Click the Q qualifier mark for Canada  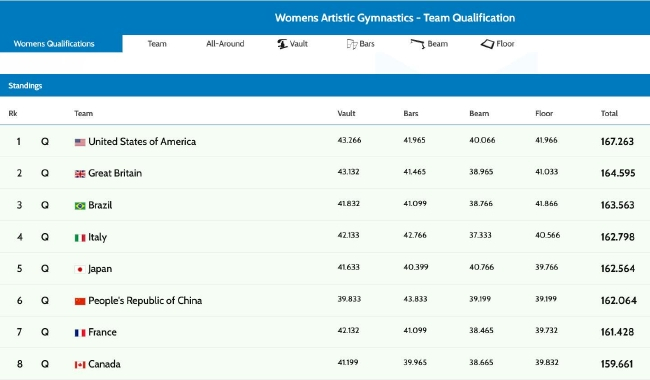(45, 364)
